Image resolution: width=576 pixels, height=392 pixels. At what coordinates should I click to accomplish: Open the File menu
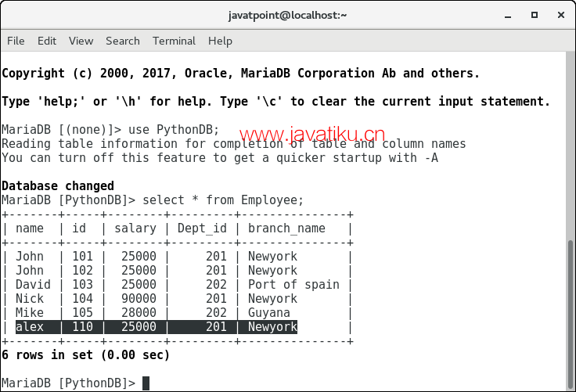pyautogui.click(x=16, y=41)
